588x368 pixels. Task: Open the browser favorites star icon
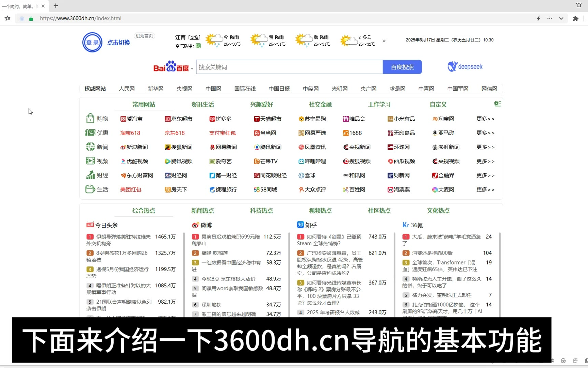pyautogui.click(x=7, y=18)
